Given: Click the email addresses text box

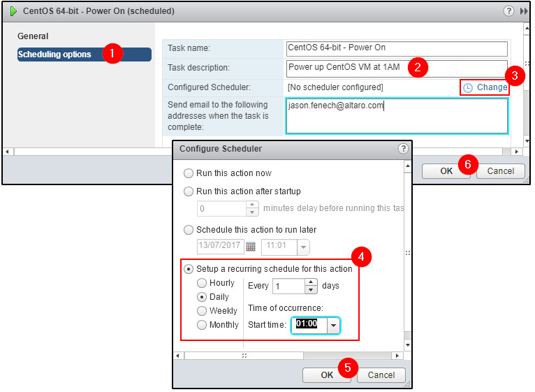Looking at the screenshot, I should 397,116.
